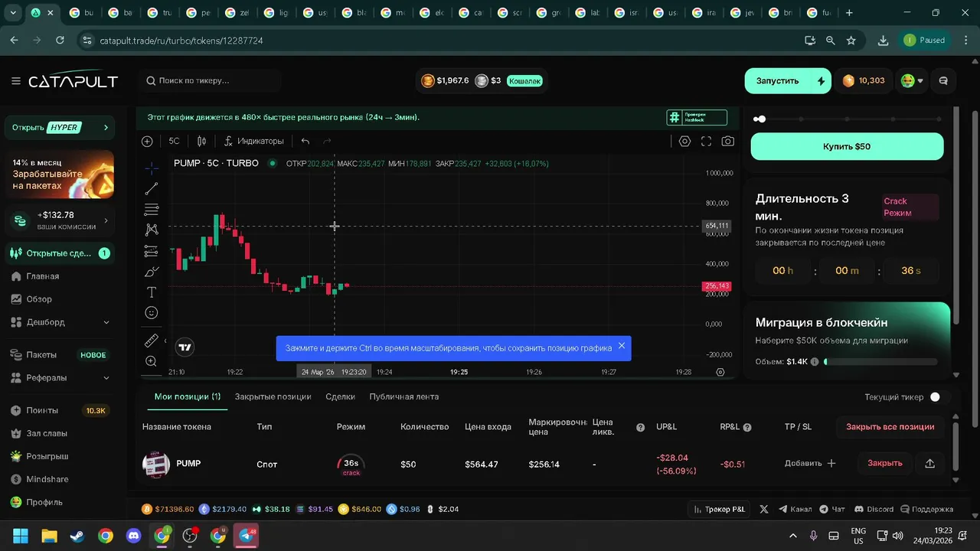Share the PUMP position
Image resolution: width=980 pixels, height=551 pixels.
click(x=929, y=463)
